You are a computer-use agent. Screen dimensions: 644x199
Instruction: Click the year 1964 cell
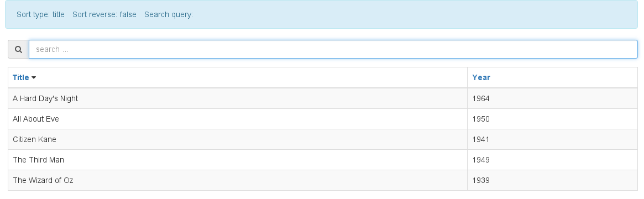click(x=552, y=98)
